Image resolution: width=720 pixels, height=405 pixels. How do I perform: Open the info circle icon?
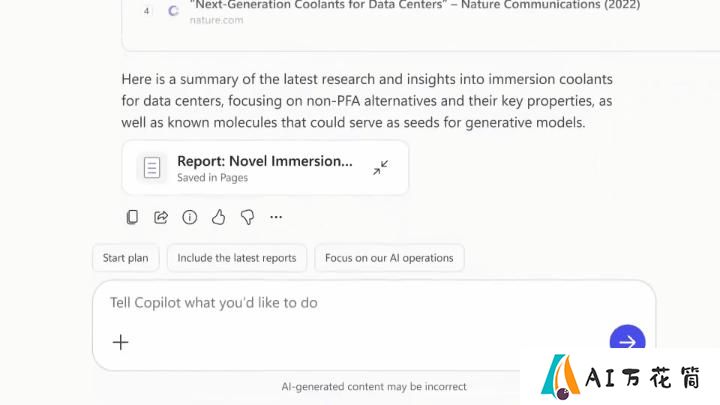[x=190, y=217]
